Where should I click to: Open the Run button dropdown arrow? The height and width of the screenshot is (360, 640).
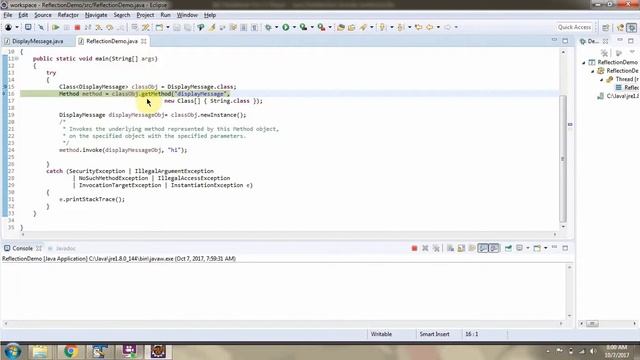click(294, 27)
